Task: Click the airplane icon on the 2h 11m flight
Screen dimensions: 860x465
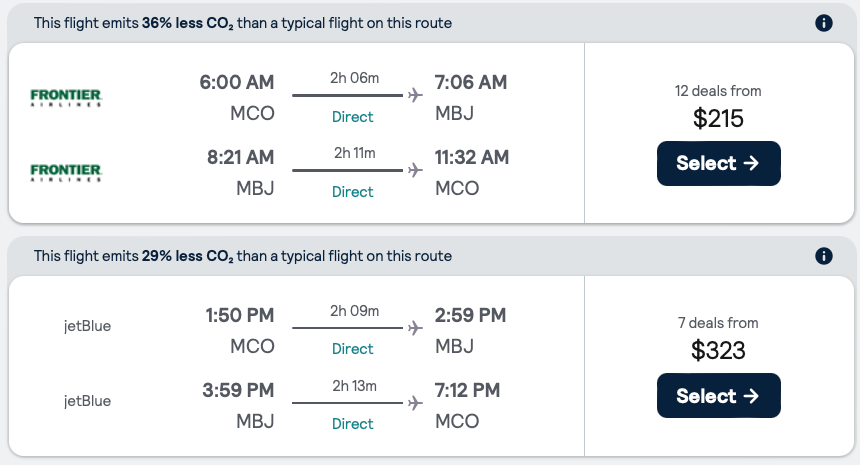Action: coord(415,171)
